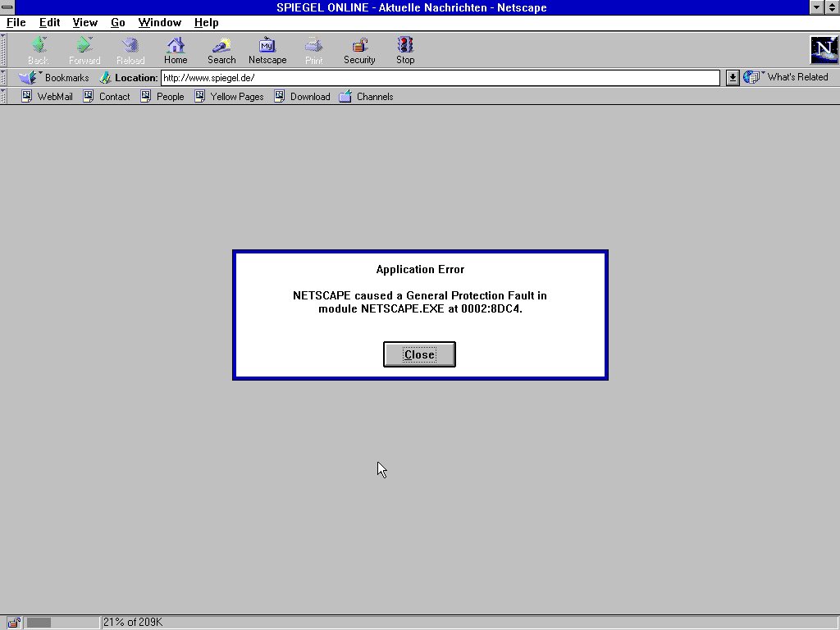Click the Yellow Pages link
Viewport: 840px width, 630px height.
[x=236, y=96]
